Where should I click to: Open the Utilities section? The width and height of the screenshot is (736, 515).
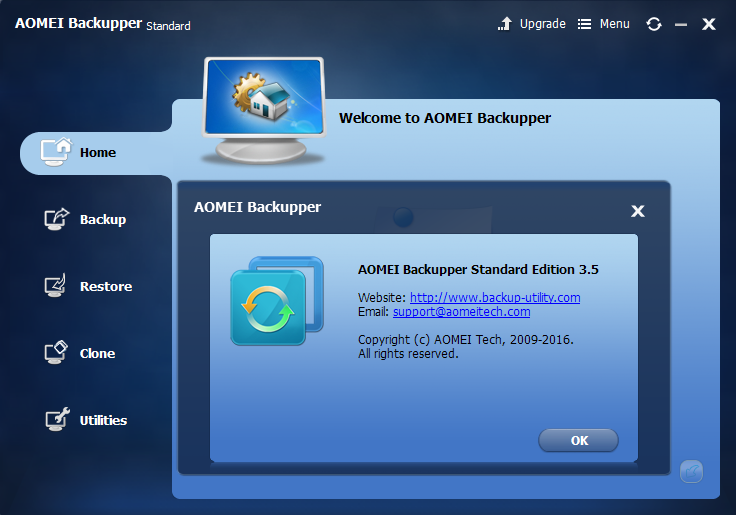pos(103,420)
